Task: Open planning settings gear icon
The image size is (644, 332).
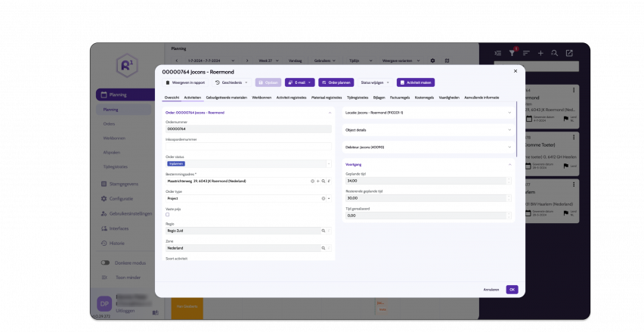Action: tap(433, 61)
